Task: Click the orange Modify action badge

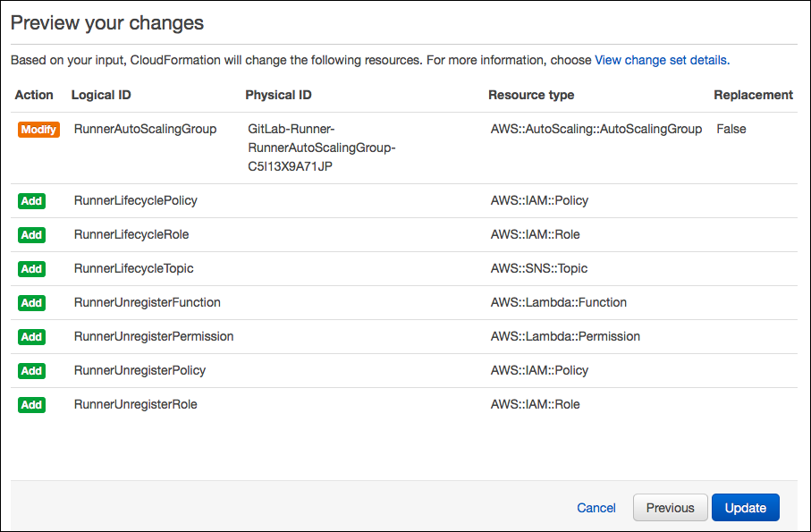Action: coord(38,130)
